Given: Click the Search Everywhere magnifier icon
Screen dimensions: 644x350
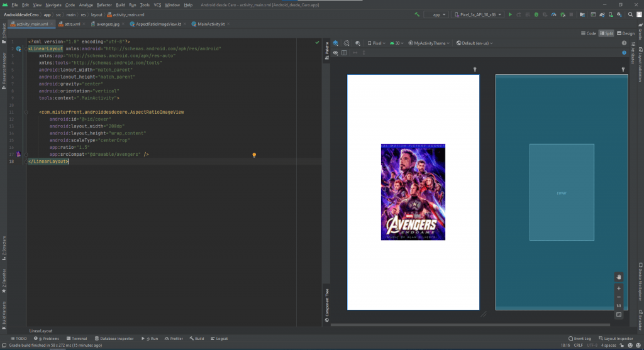Looking at the screenshot, I should tap(630, 15).
